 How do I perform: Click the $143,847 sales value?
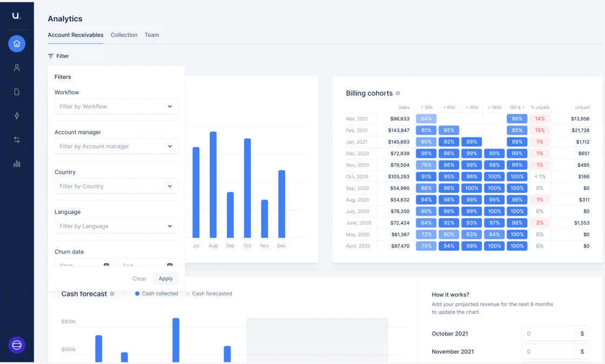(x=399, y=130)
